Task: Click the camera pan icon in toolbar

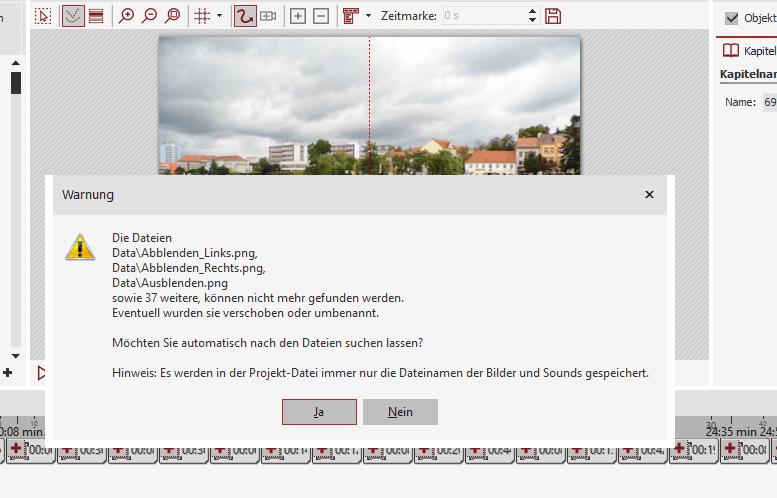Action: pos(268,16)
